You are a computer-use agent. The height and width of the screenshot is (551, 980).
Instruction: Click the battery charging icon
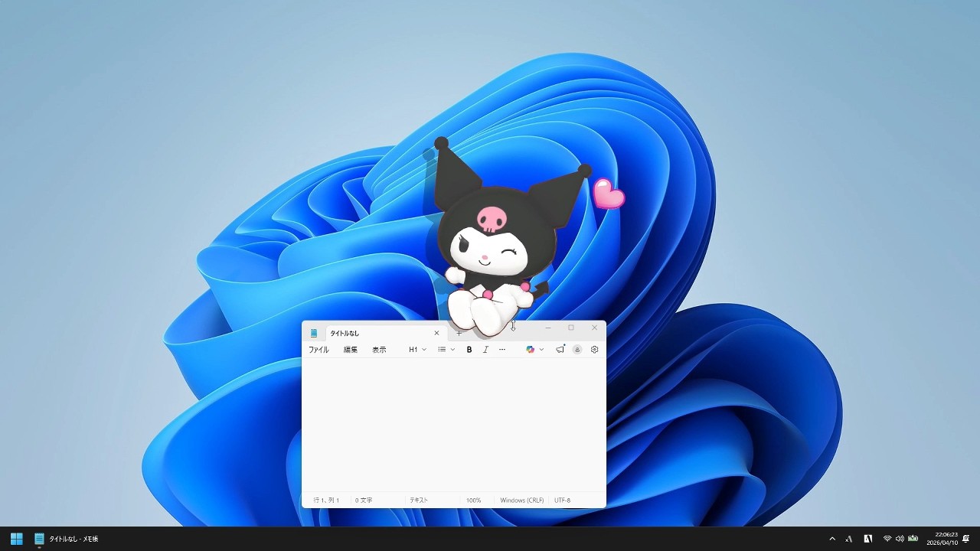[913, 539]
